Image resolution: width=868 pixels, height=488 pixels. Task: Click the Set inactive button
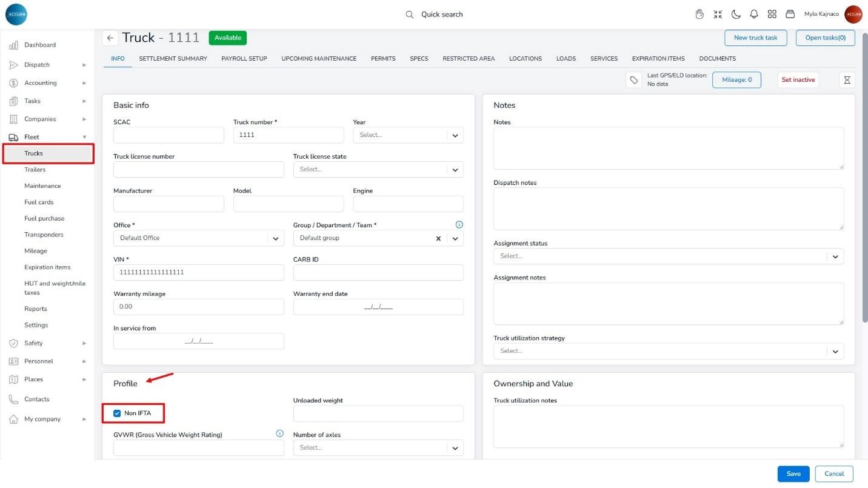point(798,80)
